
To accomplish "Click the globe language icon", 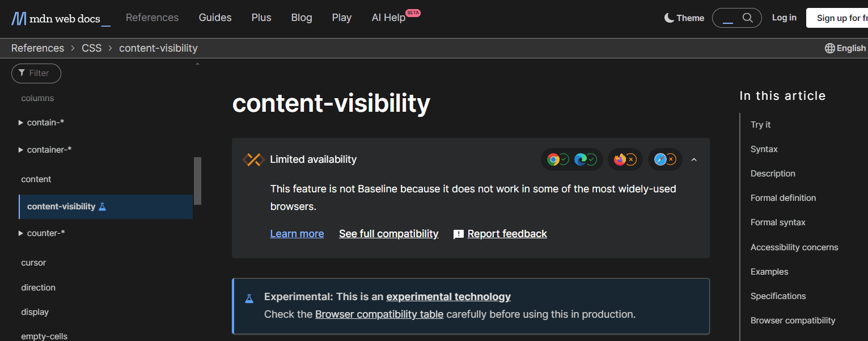I will [830, 48].
